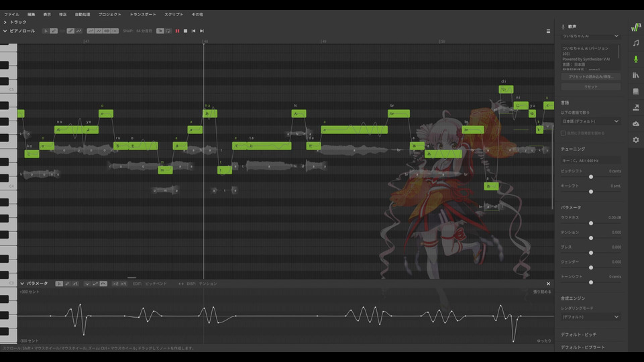Adjust the トーンシフト slider handle

coord(591,282)
